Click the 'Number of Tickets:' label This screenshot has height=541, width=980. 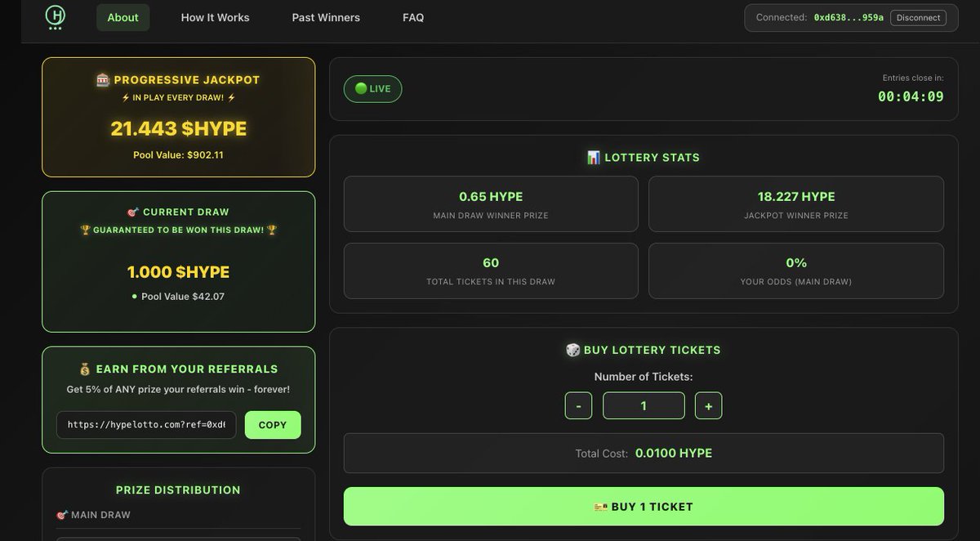(644, 377)
